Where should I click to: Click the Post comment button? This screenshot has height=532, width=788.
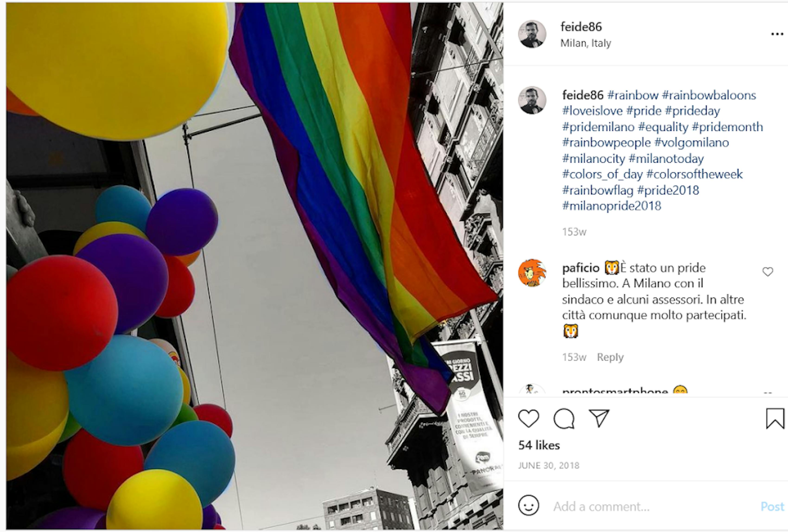pyautogui.click(x=772, y=506)
